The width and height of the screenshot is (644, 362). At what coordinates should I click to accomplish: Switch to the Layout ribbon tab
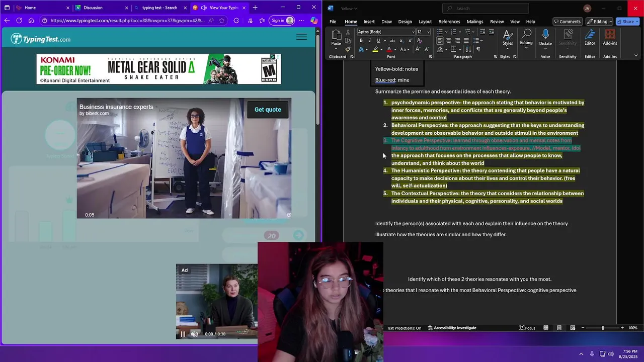425,22
